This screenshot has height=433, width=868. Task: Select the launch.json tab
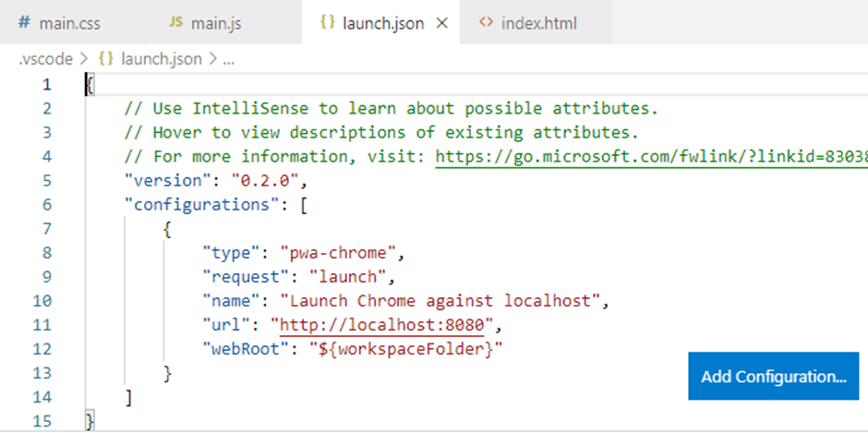tap(380, 23)
